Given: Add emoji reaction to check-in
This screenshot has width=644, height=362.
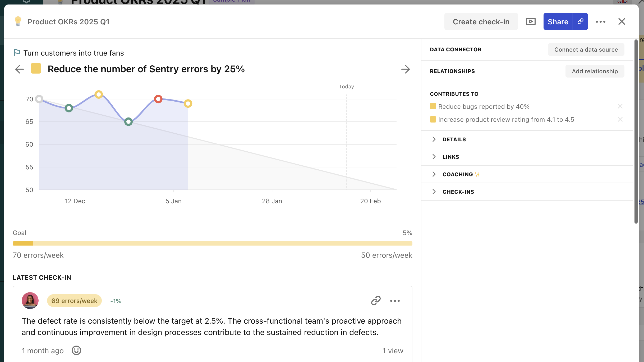Looking at the screenshot, I should click(76, 350).
